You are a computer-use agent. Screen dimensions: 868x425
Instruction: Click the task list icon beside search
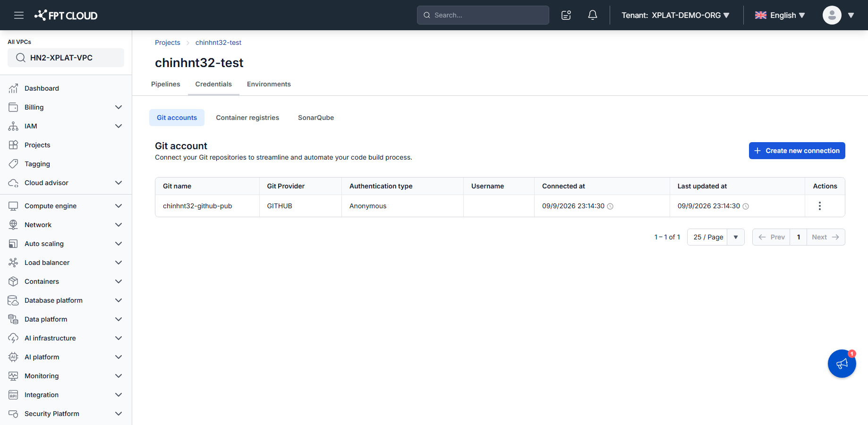(x=566, y=15)
